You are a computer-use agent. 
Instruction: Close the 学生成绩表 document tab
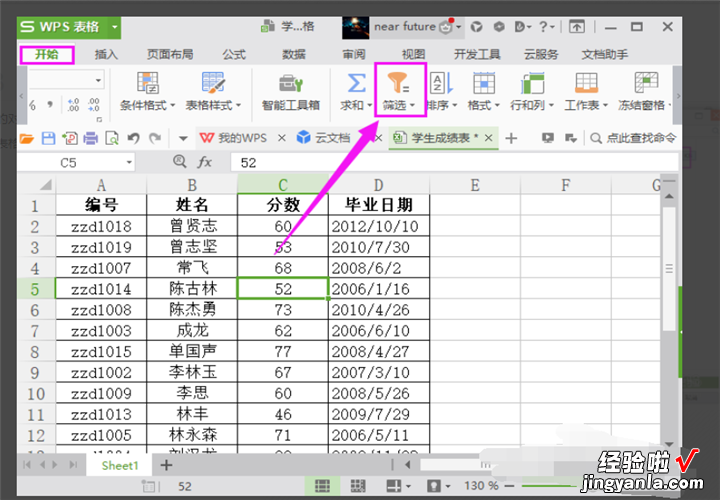[x=489, y=138]
